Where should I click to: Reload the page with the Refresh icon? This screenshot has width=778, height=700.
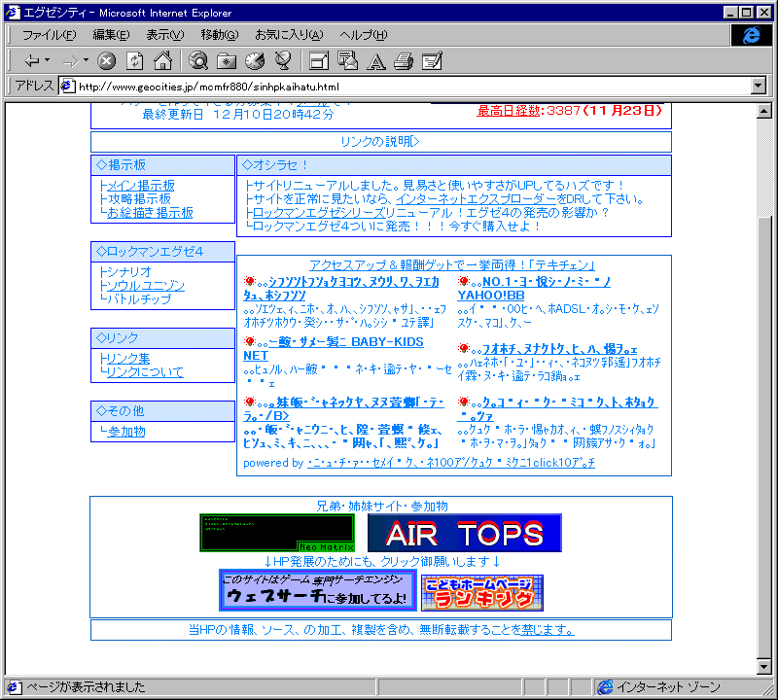coord(134,61)
